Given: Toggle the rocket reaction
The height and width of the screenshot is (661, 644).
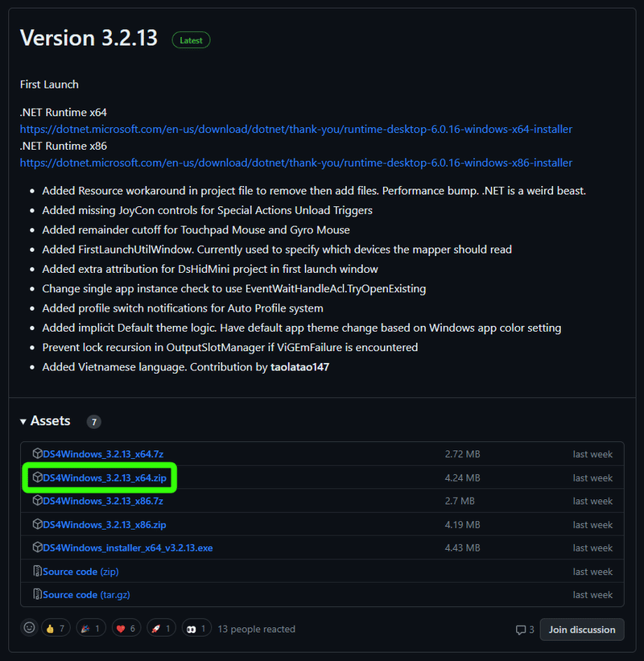Looking at the screenshot, I should click(x=161, y=629).
